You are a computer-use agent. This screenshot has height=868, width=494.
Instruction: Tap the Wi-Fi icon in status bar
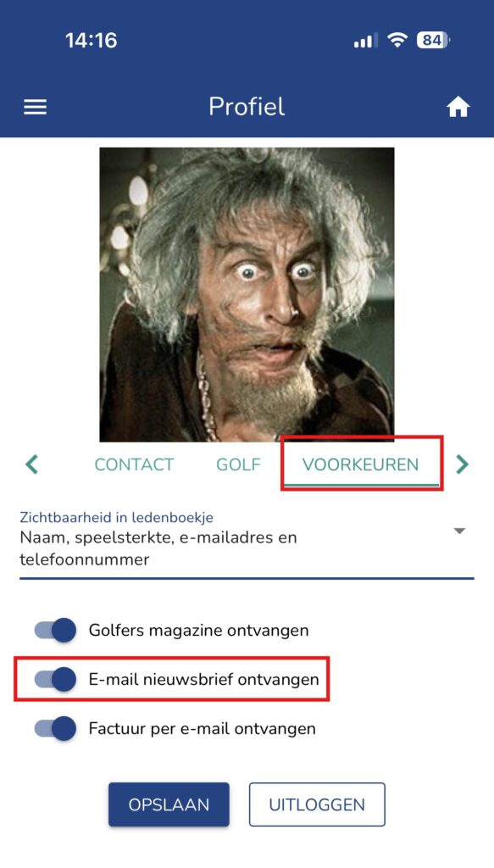tap(397, 40)
